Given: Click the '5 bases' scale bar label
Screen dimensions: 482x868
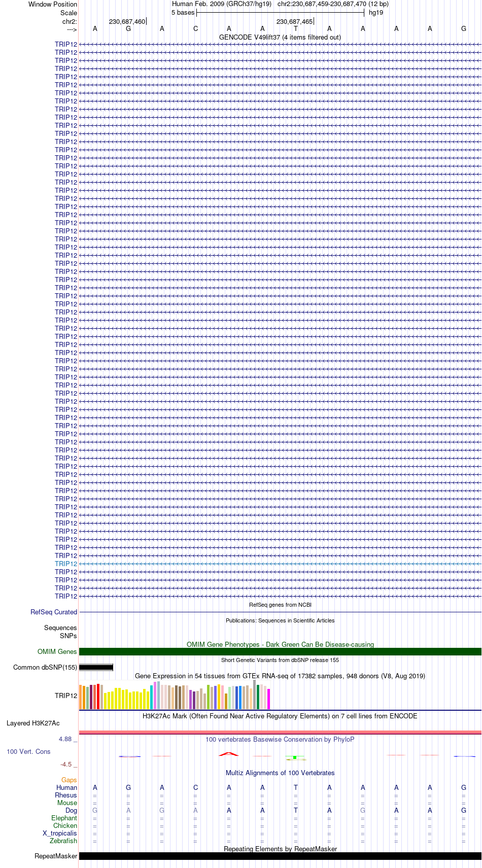Looking at the screenshot, I should tap(183, 13).
